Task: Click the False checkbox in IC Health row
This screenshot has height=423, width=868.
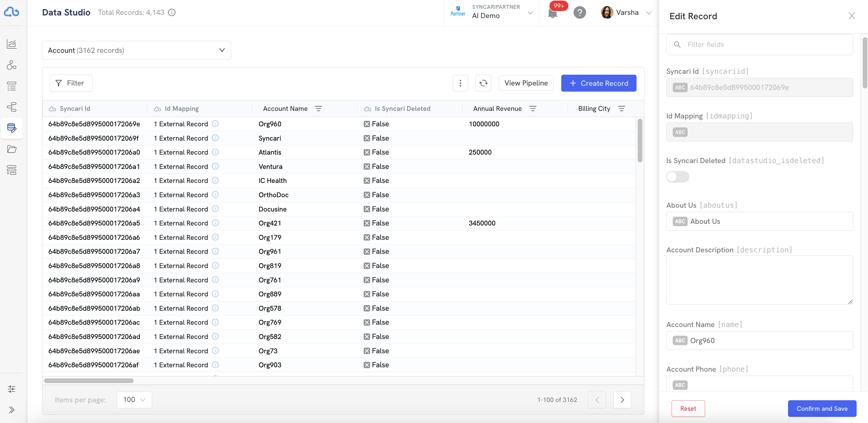Action: coord(367,181)
